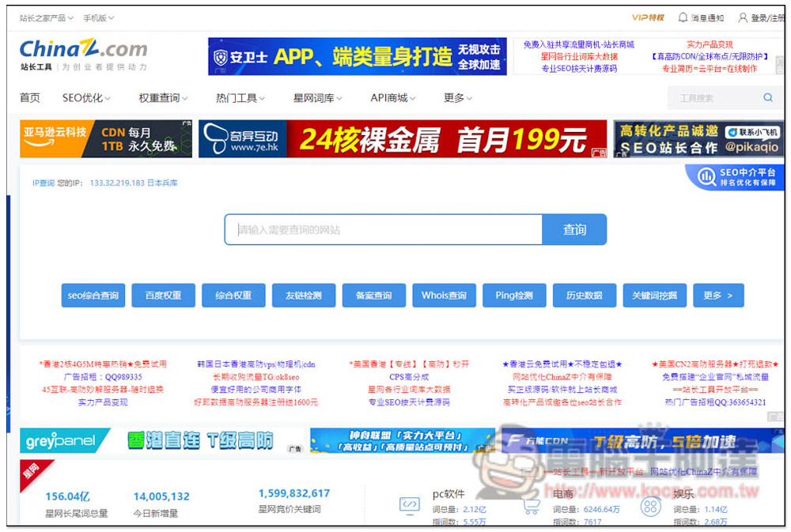Click the 娱乐 category circle icon
This screenshot has height=532, width=791.
(650, 506)
